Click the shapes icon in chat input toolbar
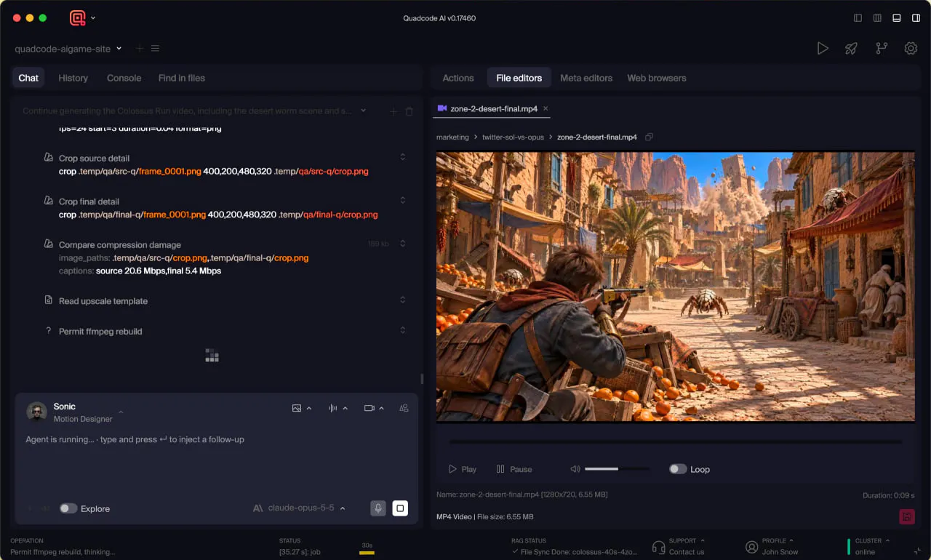The width and height of the screenshot is (931, 560). click(x=404, y=408)
